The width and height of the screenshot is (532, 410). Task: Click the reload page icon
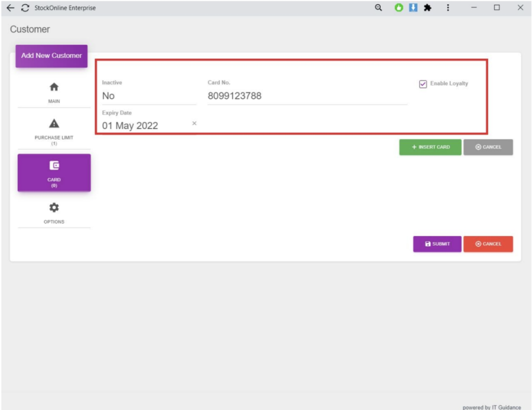(x=25, y=8)
